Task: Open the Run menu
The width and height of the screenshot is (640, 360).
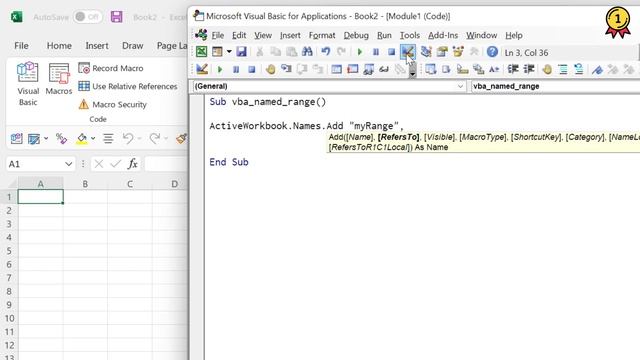Action: [384, 36]
